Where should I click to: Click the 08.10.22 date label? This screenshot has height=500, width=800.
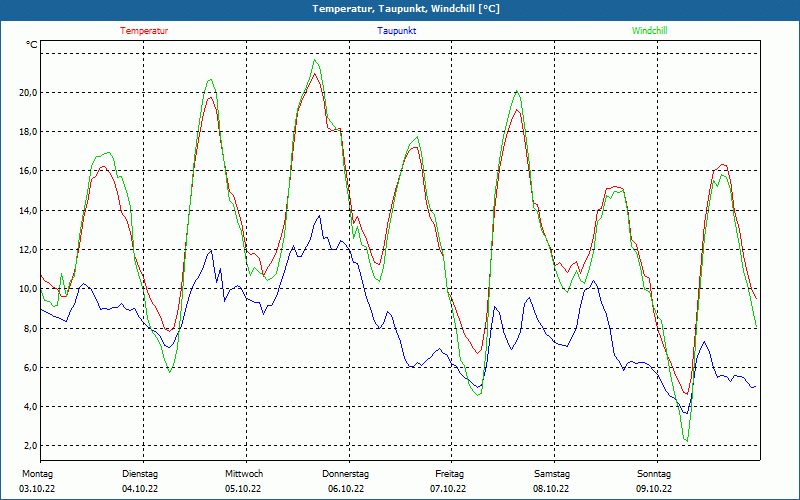pyautogui.click(x=551, y=489)
